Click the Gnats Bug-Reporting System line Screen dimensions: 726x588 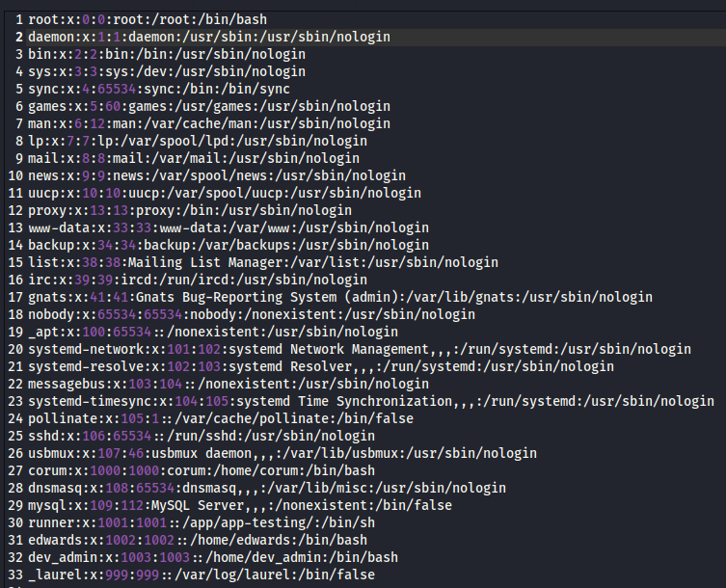[x=340, y=297]
